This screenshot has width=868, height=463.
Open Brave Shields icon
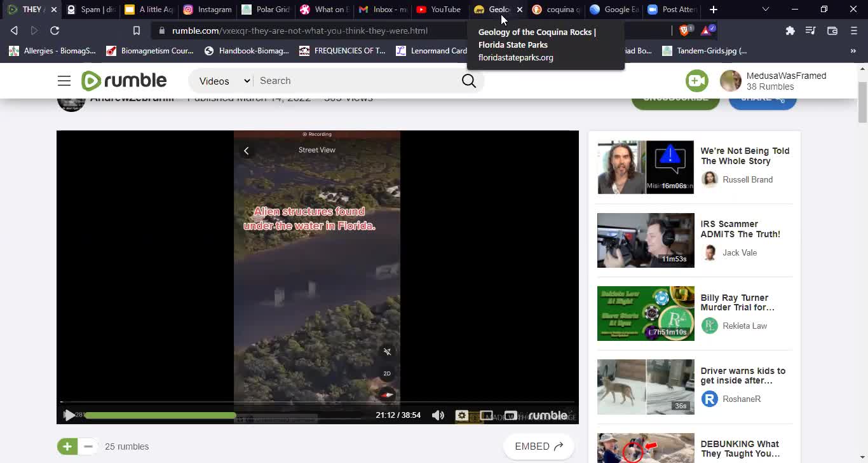tap(686, 30)
